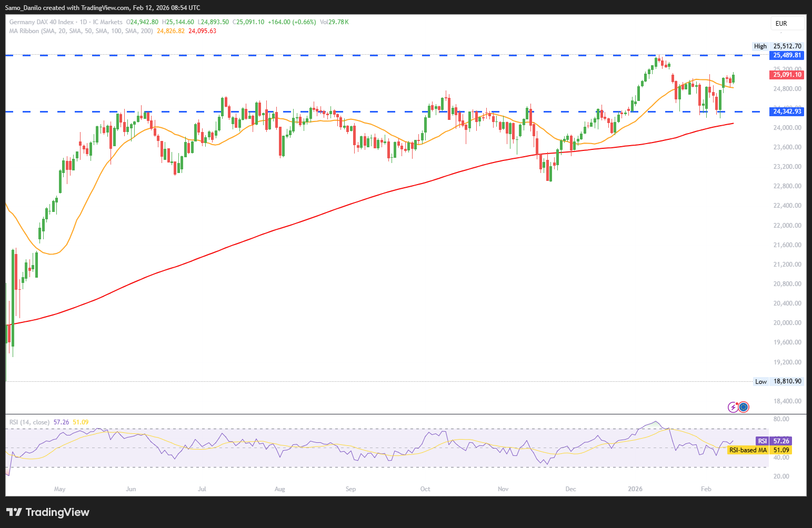Screen dimensions: 812x528
Task: Click the EU flag economic event icon
Action: (x=744, y=407)
